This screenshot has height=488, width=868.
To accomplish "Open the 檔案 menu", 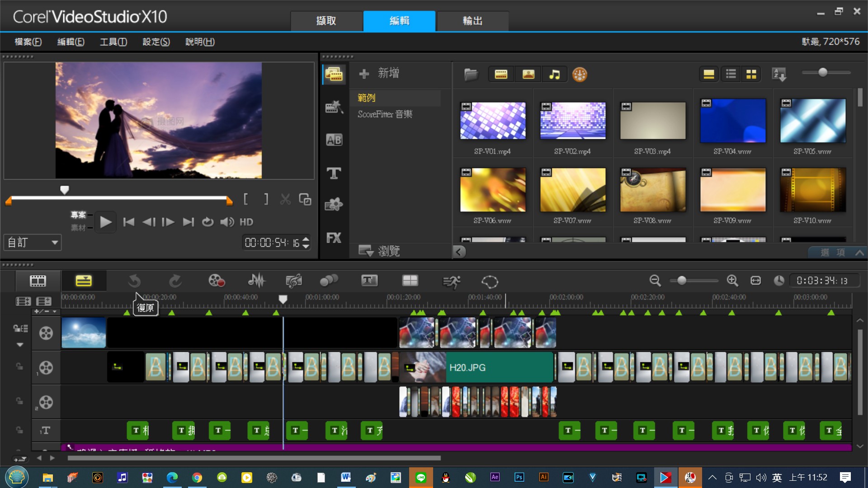I will coord(28,42).
